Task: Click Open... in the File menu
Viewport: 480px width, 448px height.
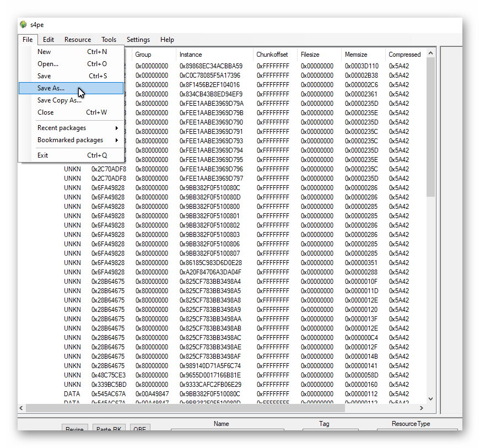Action: (x=48, y=64)
